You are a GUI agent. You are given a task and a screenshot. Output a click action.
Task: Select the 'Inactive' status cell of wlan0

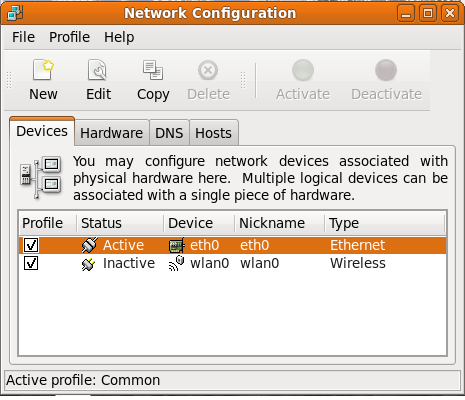(x=129, y=263)
